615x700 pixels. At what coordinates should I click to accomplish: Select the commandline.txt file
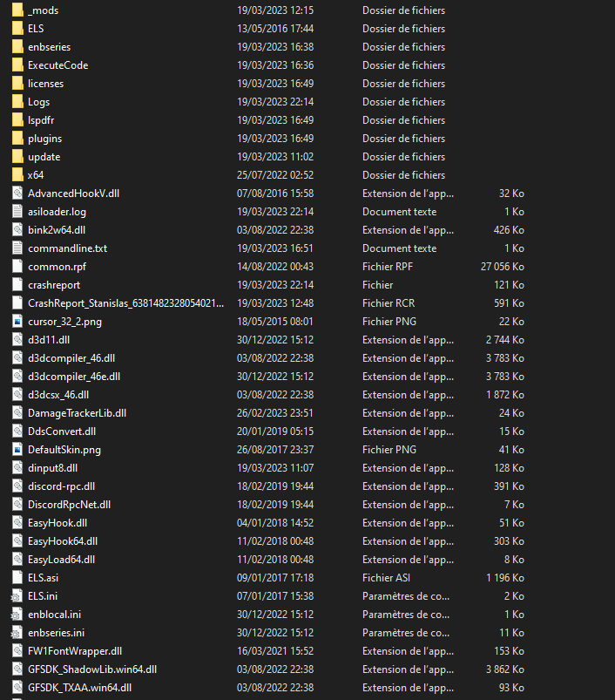[67, 248]
